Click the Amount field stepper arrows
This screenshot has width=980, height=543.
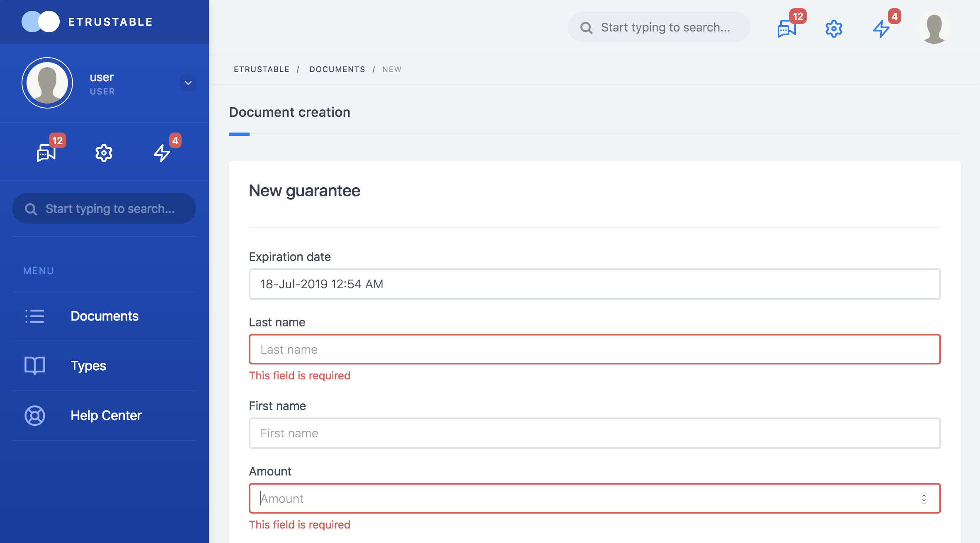[924, 498]
